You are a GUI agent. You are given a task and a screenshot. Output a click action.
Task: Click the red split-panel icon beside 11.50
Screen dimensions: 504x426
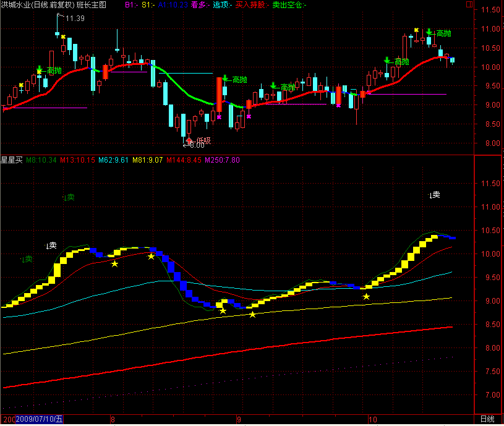point(469,4)
